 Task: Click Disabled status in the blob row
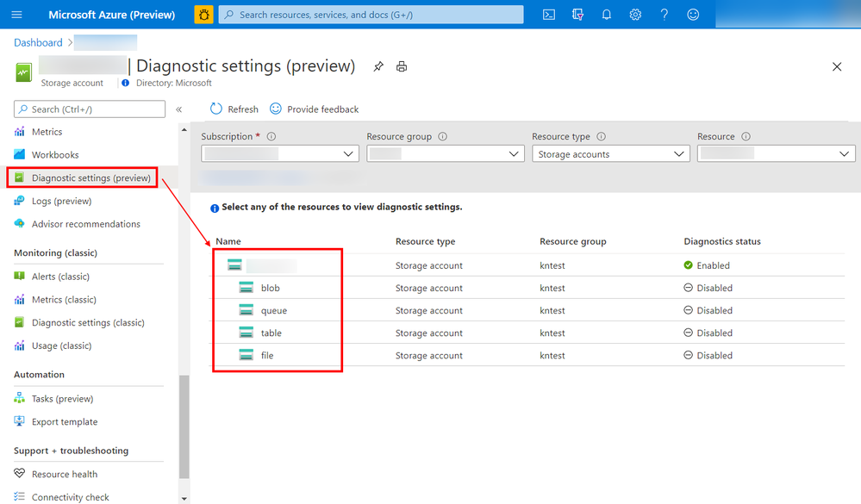[x=708, y=288]
